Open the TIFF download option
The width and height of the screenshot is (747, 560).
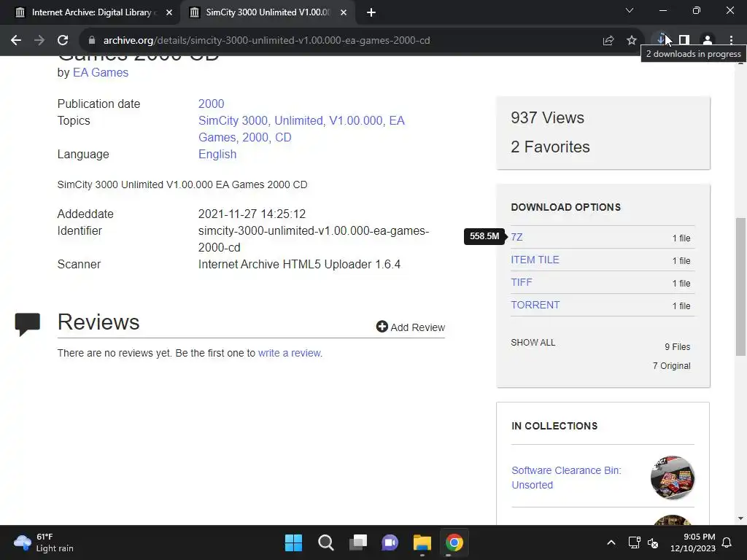pos(521,282)
